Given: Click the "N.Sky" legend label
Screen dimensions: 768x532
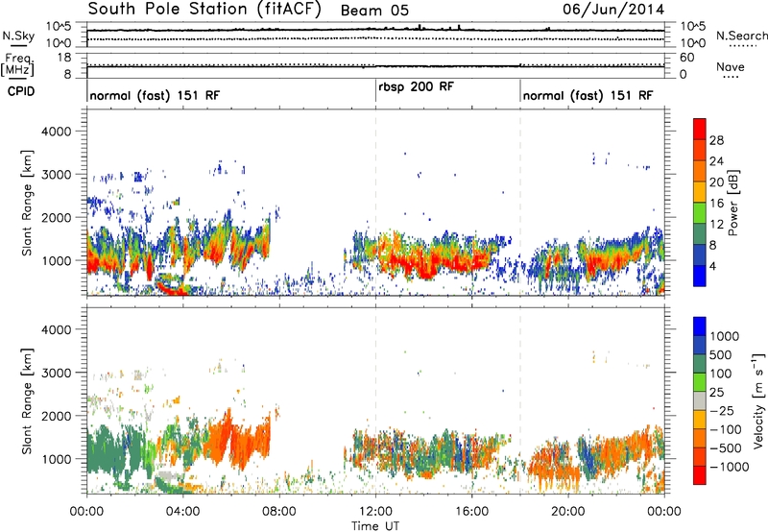Looking at the screenshot, I should (18, 36).
